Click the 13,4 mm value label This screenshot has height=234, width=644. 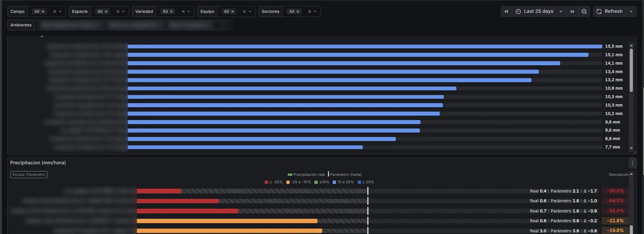614,72
